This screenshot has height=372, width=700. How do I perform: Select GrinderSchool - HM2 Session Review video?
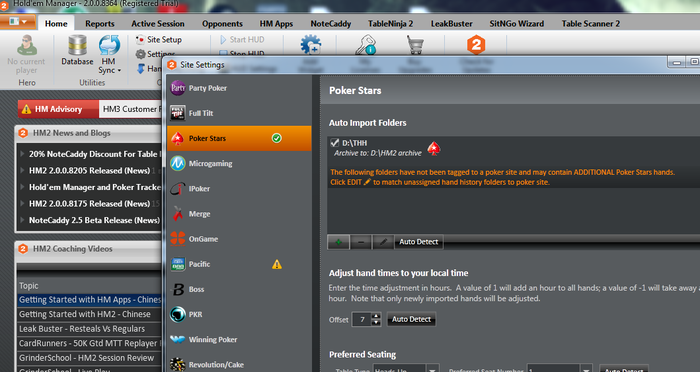89,358
